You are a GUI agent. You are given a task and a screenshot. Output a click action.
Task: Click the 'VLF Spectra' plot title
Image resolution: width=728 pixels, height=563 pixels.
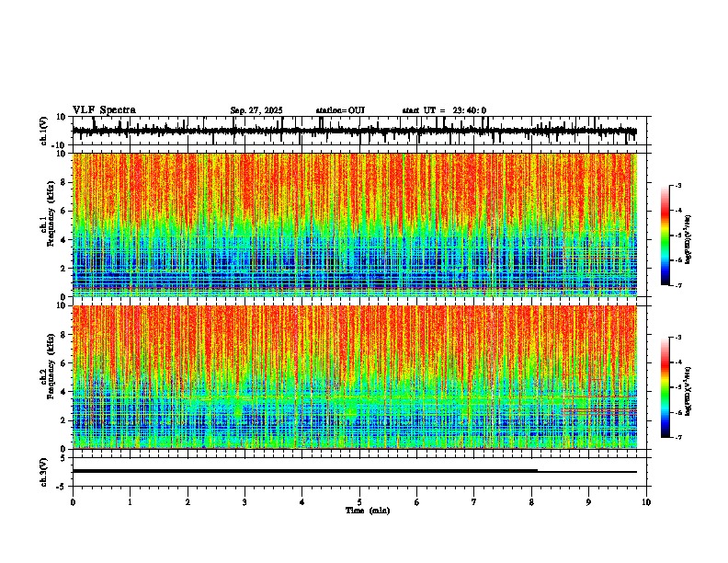pos(104,110)
